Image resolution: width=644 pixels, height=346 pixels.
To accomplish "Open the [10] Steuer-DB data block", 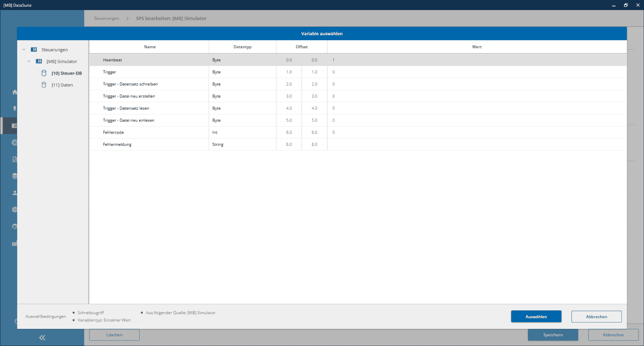I will pos(67,73).
